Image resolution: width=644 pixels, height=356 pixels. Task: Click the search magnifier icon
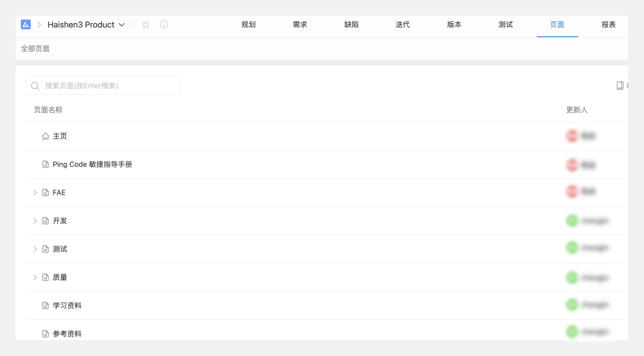pyautogui.click(x=35, y=86)
